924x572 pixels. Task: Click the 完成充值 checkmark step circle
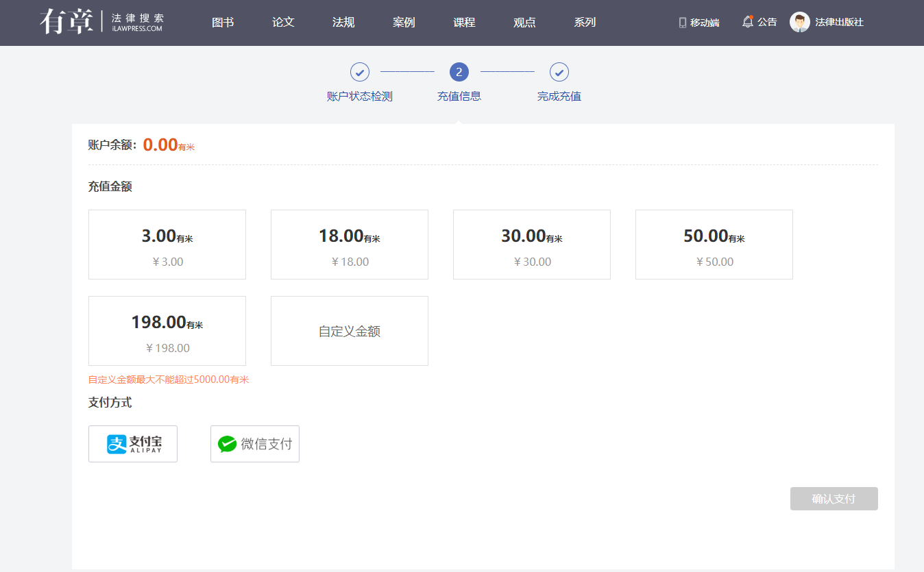tap(559, 72)
